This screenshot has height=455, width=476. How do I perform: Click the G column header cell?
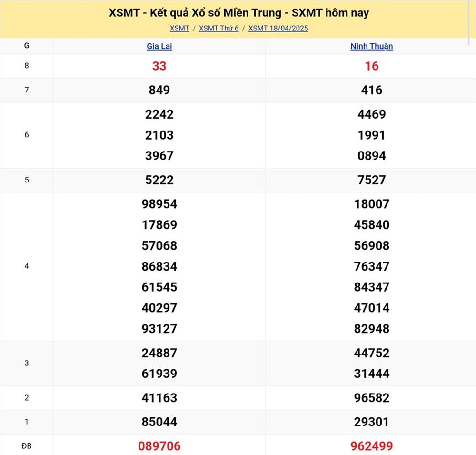pyautogui.click(x=26, y=46)
